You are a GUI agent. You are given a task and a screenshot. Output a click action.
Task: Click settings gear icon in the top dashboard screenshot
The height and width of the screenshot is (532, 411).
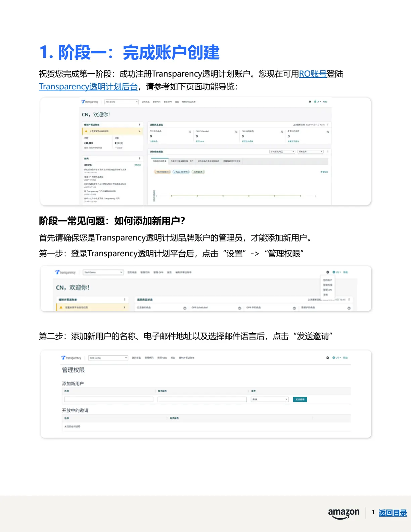[x=310, y=102]
